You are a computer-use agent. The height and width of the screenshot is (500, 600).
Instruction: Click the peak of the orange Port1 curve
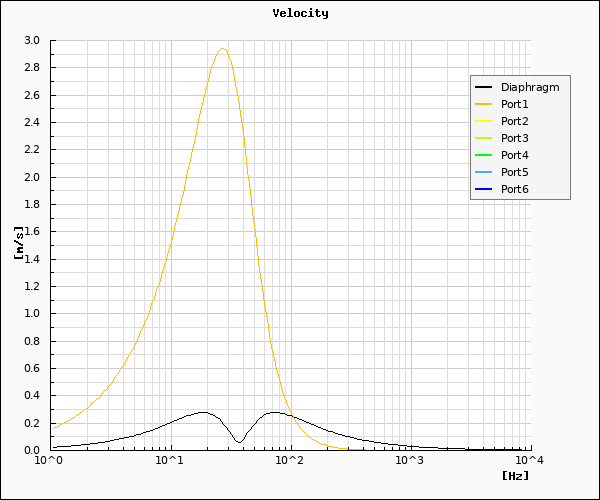[222, 49]
